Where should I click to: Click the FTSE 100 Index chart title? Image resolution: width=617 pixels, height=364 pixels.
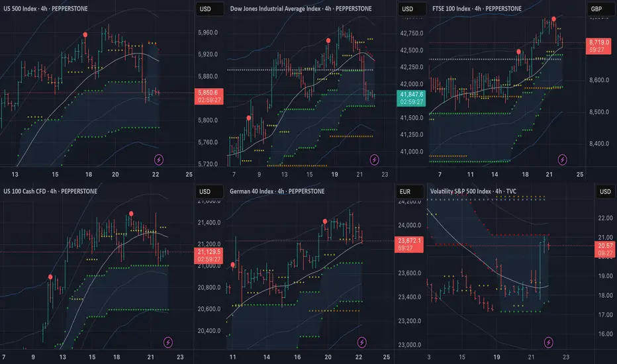click(x=477, y=9)
